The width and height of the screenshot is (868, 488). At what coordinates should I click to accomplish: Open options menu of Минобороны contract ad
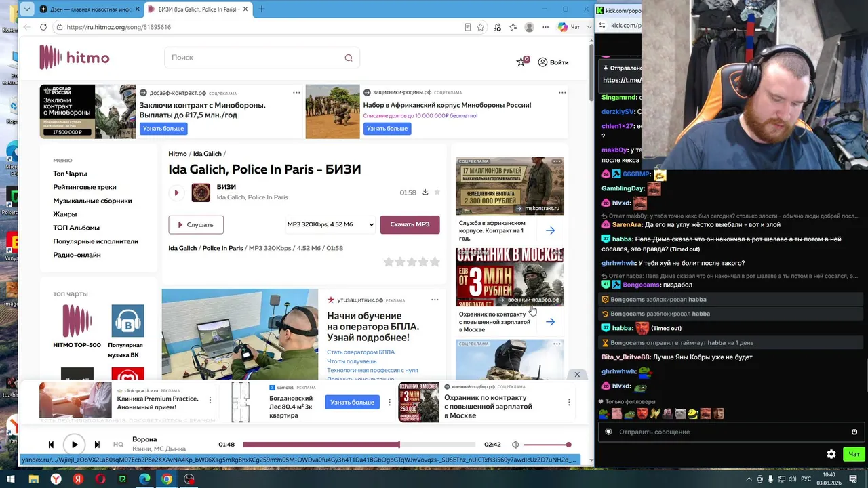(x=296, y=92)
